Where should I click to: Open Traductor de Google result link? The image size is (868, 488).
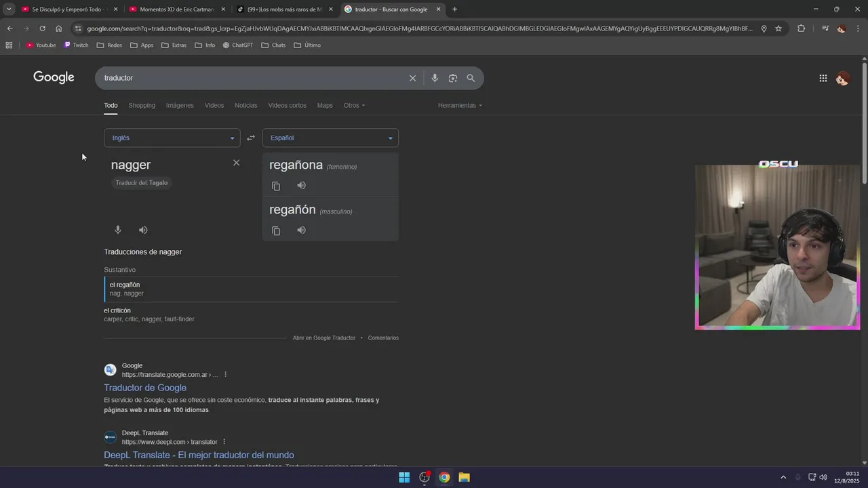(145, 388)
